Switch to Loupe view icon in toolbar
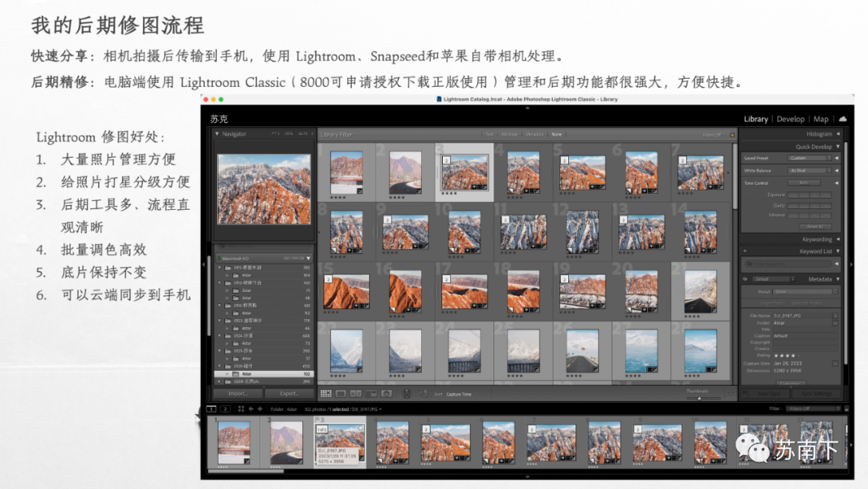 coord(341,394)
